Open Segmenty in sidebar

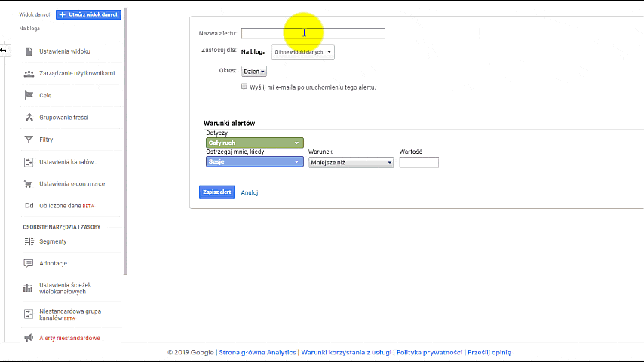(53, 241)
